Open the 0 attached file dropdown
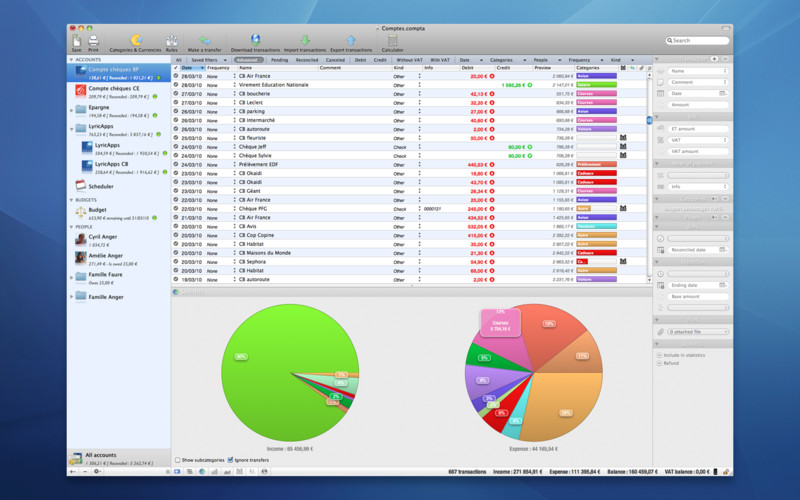This screenshot has width=800, height=500. (x=697, y=332)
